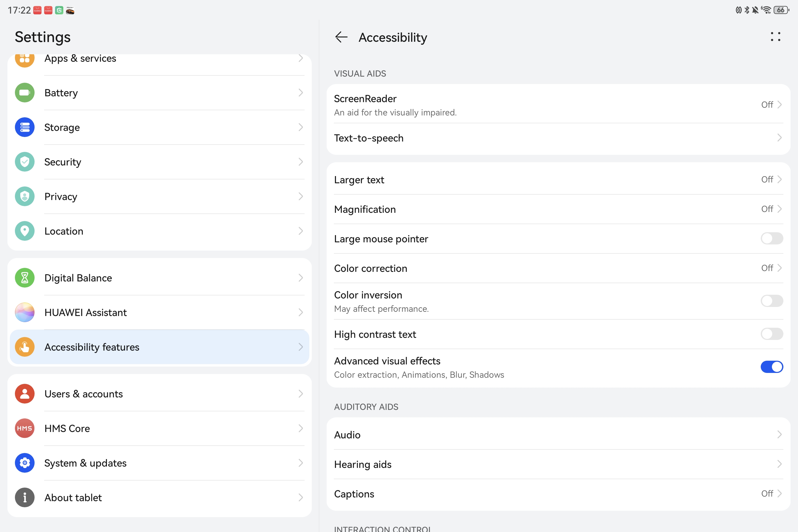Toggle High contrast text switch

pos(772,334)
